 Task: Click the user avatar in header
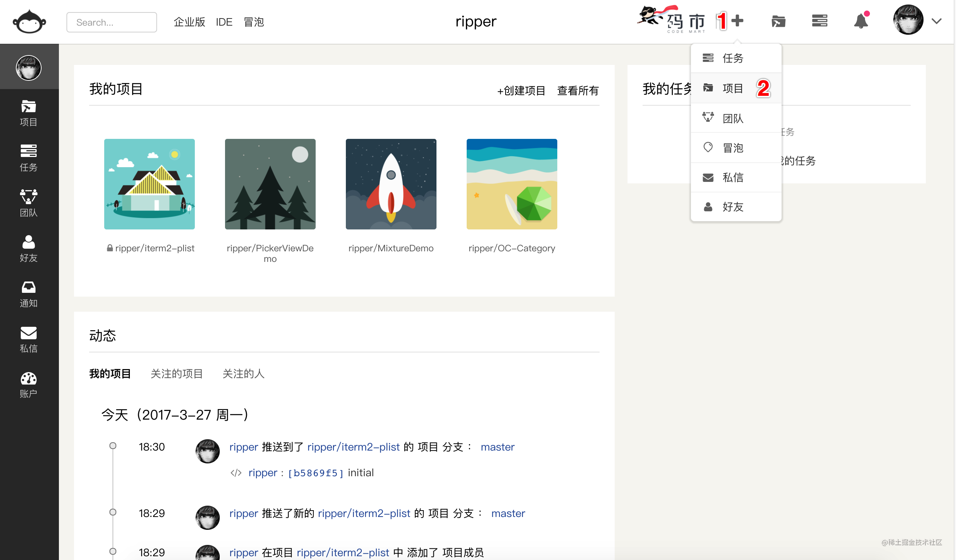[908, 20]
